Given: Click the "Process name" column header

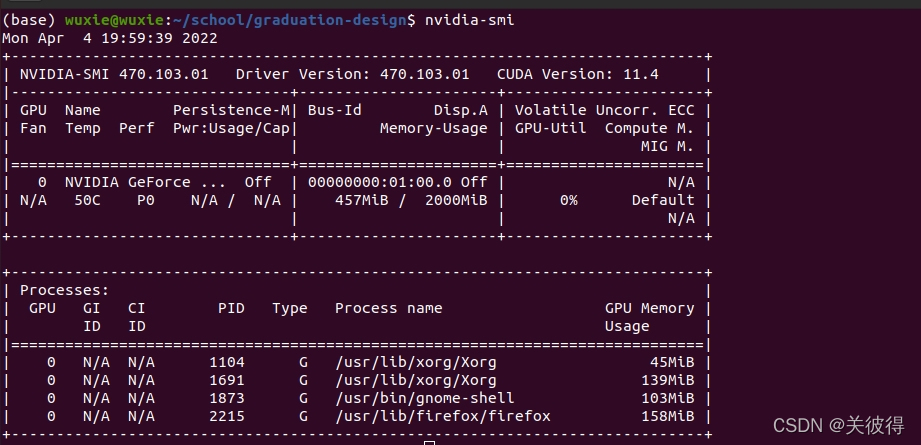Looking at the screenshot, I should (388, 308).
